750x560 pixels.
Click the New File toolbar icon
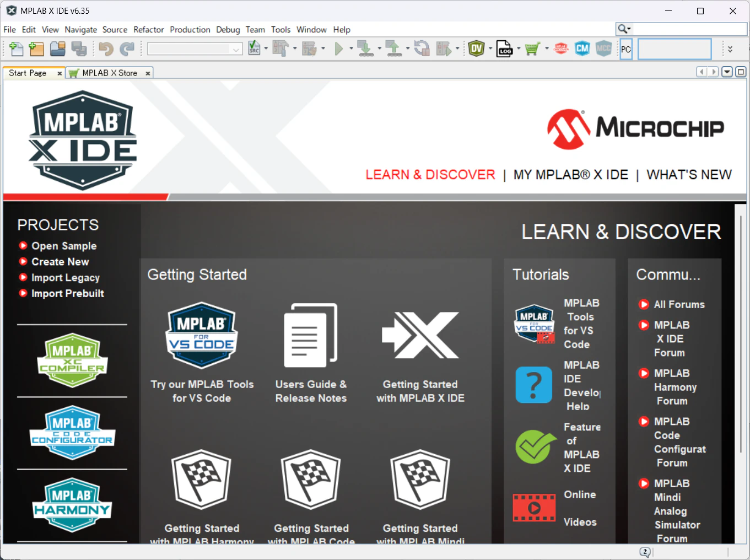click(x=17, y=49)
